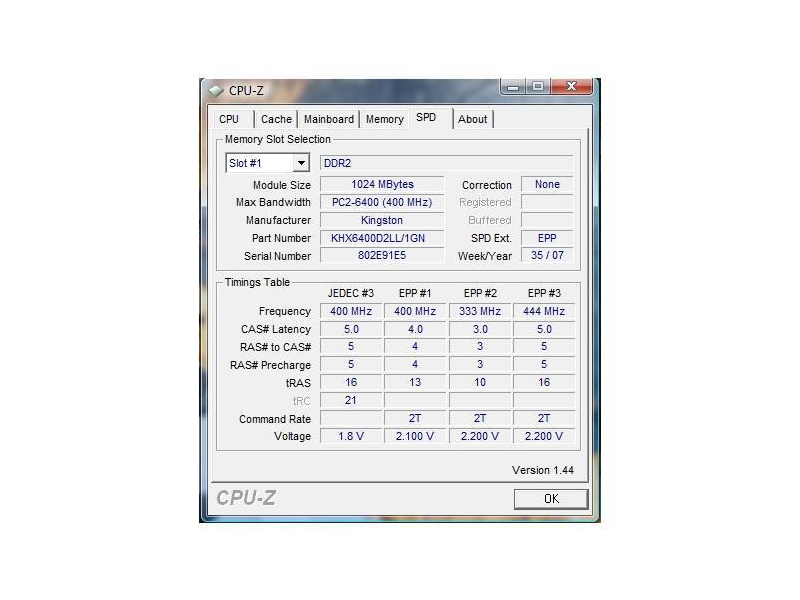The image size is (800, 600).
Task: Close the CPU-Z window
Action: click(571, 87)
